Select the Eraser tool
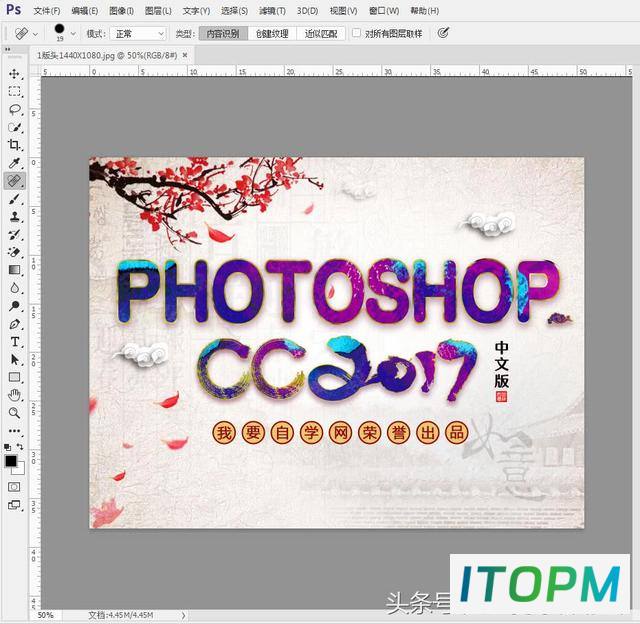Viewport: 640px width, 624px height. click(15, 252)
